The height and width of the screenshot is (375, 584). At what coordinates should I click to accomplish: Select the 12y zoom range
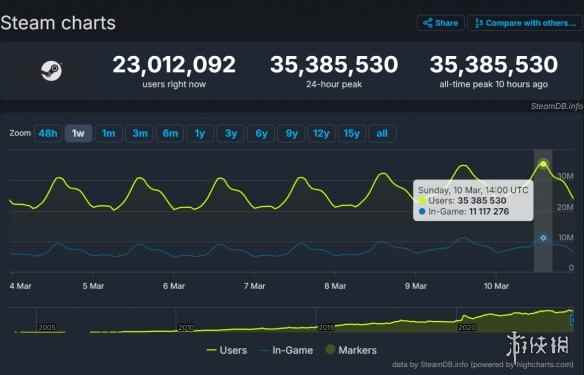321,133
